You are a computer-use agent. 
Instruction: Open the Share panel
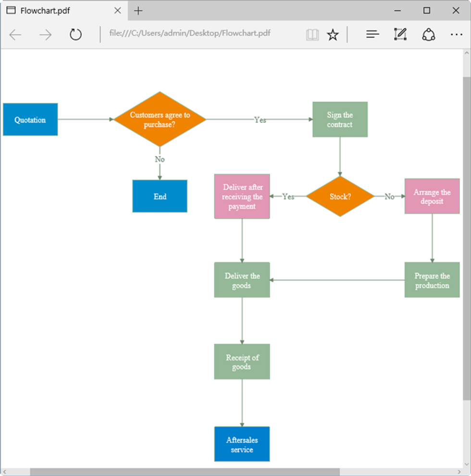[x=429, y=34]
